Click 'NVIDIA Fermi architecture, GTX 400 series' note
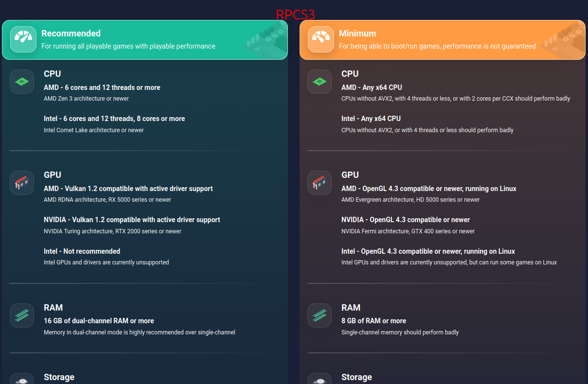 (408, 231)
